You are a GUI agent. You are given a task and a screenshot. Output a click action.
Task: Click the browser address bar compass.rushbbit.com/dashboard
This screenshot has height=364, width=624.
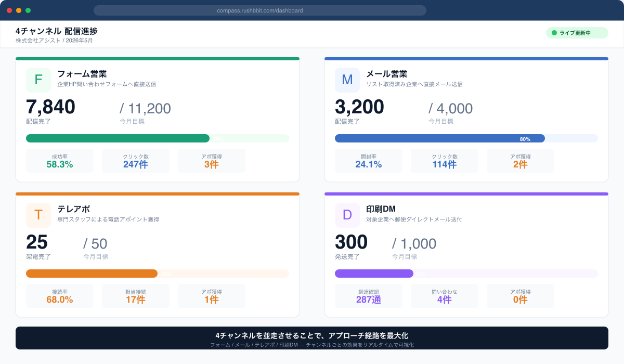coord(260,10)
